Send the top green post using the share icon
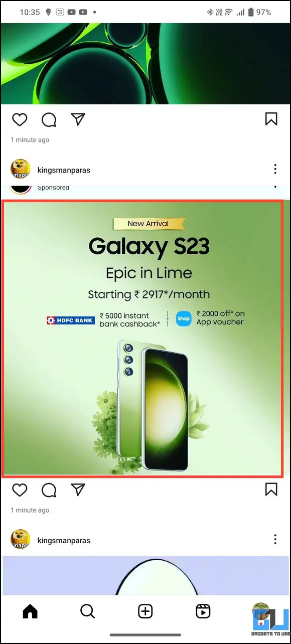Screen dimensions: 291x644 click(x=78, y=119)
